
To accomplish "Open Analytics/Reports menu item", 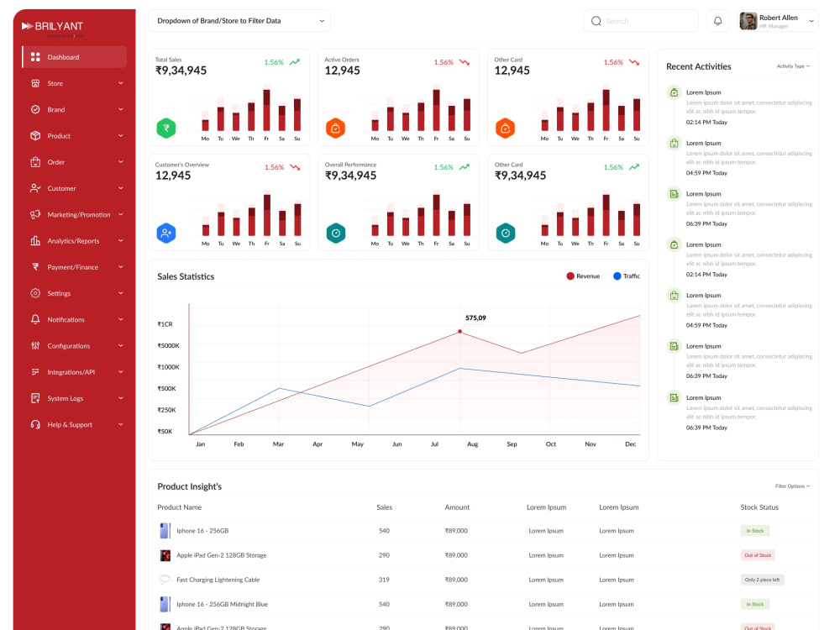I will pos(75,240).
